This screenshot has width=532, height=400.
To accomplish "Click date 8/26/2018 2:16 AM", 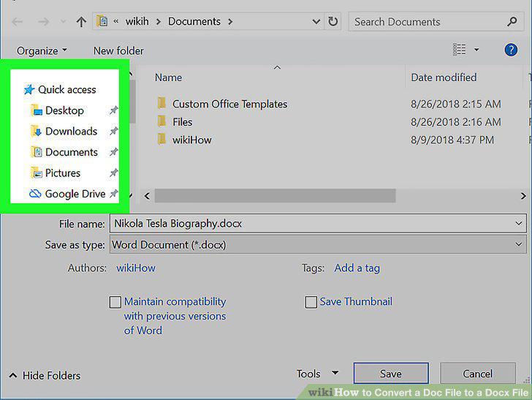I will (x=456, y=122).
